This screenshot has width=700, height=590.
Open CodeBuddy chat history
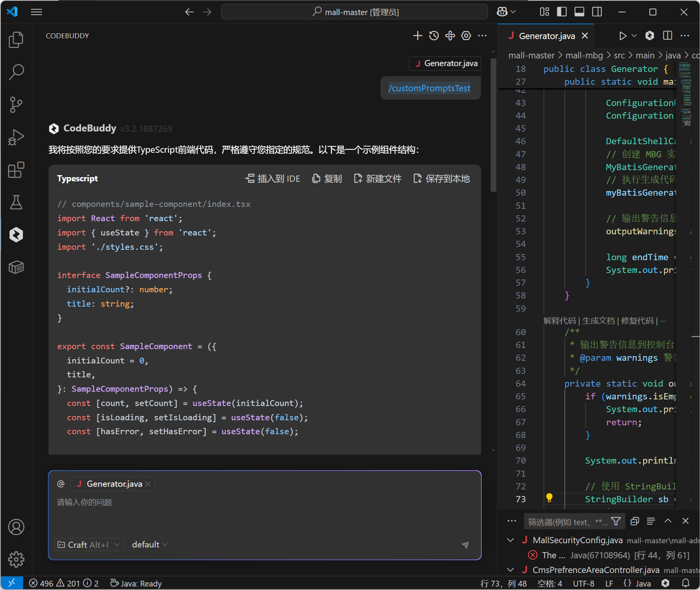point(434,36)
